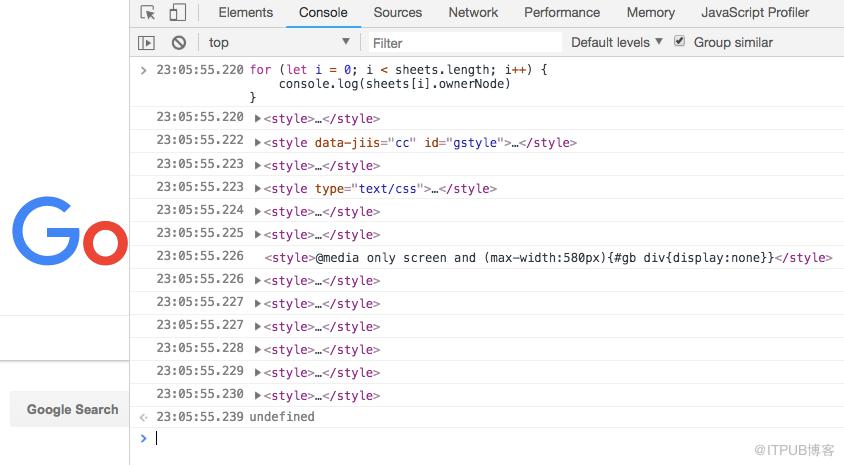Expand the style entry logged at 23:05:55.225
This screenshot has width=844, height=465.
click(x=258, y=235)
